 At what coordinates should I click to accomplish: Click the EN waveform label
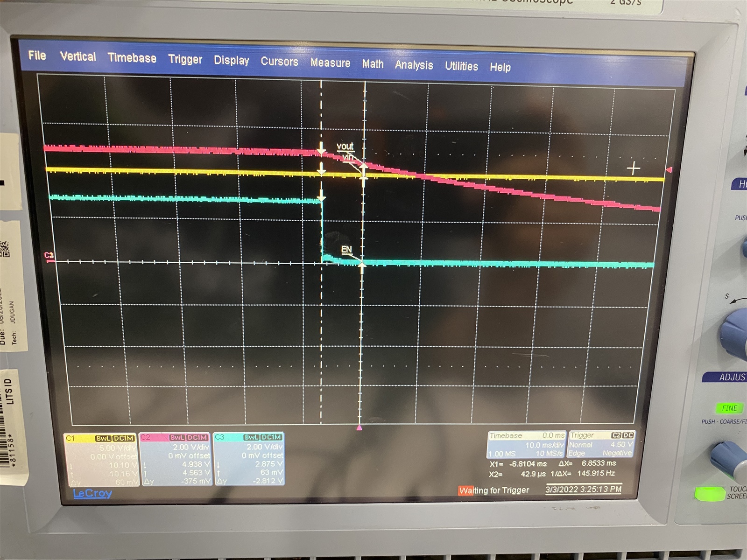346,250
